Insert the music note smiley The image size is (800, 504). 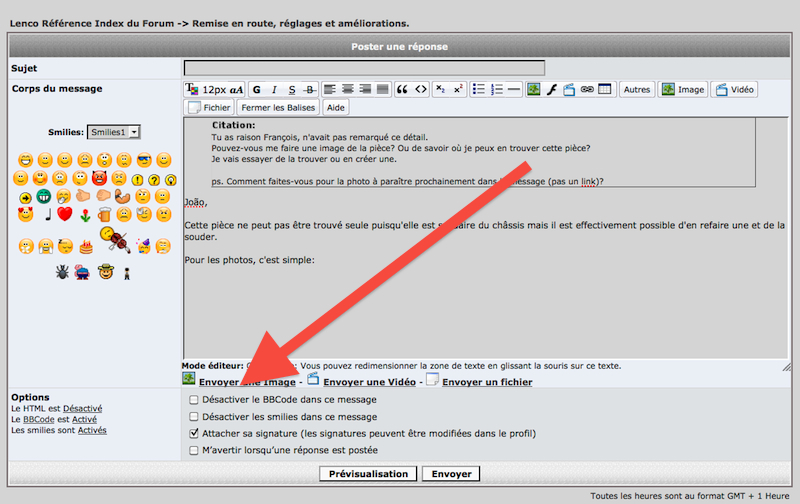48,214
